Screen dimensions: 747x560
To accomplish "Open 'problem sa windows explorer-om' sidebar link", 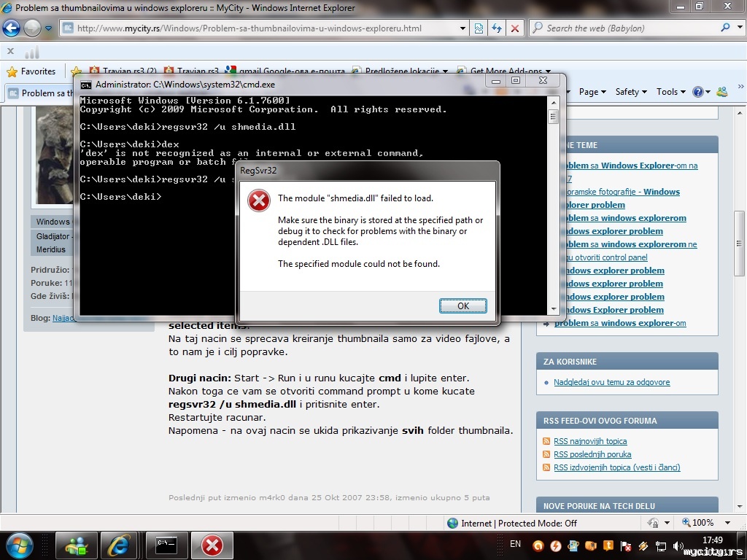I will (620, 323).
